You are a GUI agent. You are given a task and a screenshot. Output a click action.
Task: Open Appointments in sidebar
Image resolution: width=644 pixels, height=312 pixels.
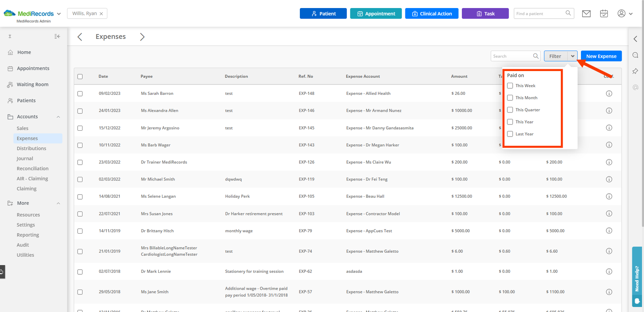tap(34, 68)
